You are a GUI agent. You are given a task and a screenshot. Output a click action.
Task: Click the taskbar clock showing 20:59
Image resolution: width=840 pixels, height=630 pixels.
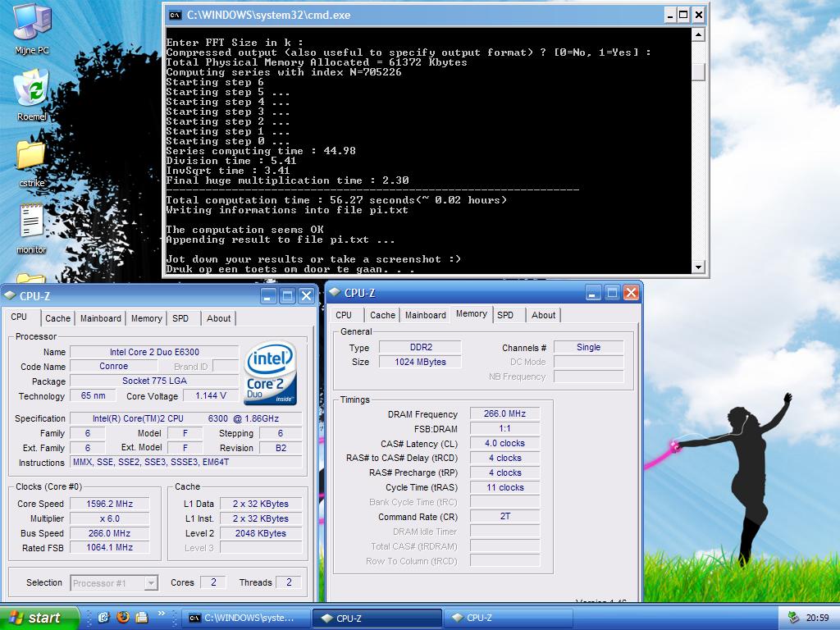(818, 618)
